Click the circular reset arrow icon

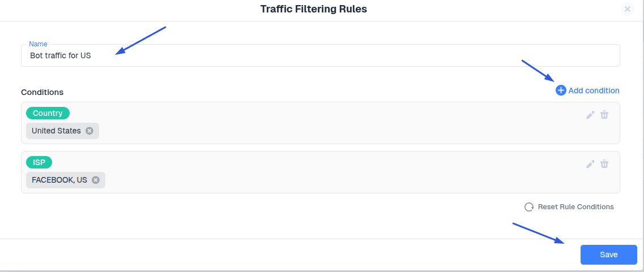[x=529, y=207]
